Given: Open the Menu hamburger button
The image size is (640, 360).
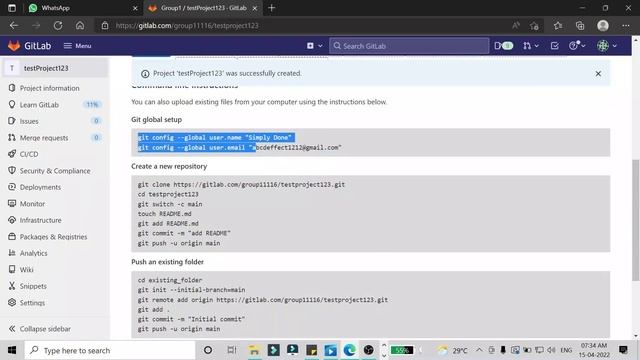Looking at the screenshot, I should click(78, 46).
